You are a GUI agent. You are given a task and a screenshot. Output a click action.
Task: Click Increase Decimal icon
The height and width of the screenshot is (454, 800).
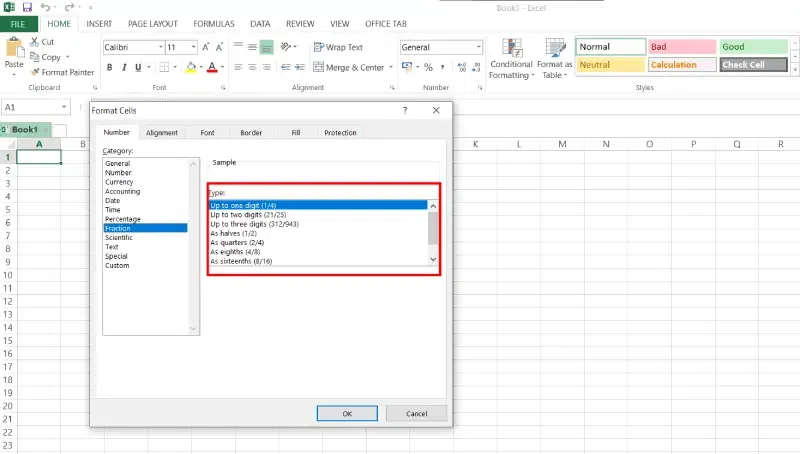coord(462,67)
